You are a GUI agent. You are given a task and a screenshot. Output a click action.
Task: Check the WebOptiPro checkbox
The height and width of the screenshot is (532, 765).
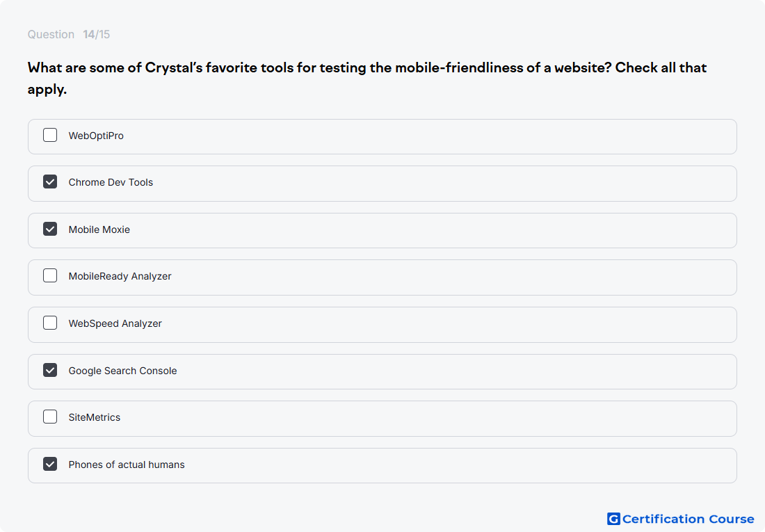(50, 135)
